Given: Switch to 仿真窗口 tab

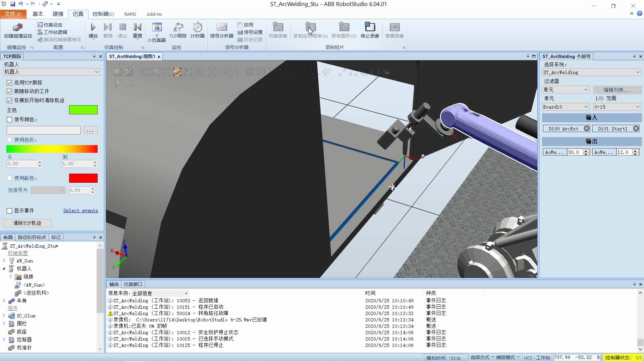Looking at the screenshot, I should pyautogui.click(x=133, y=284).
